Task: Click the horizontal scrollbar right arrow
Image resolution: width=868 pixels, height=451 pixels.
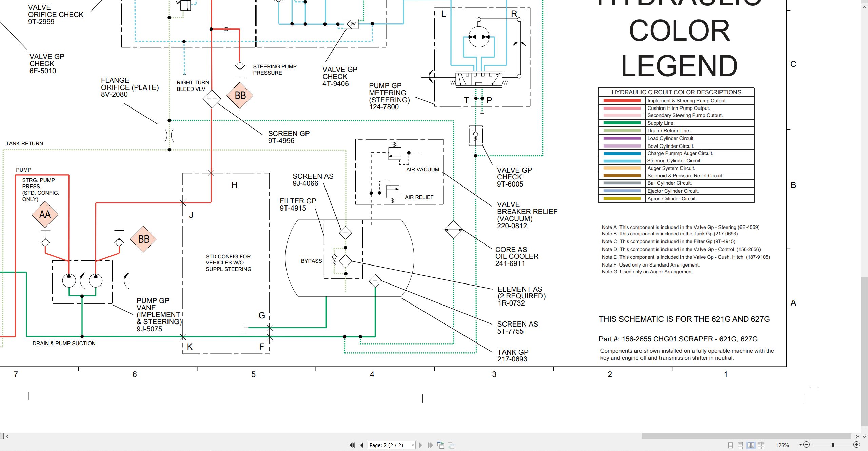Action: (857, 436)
